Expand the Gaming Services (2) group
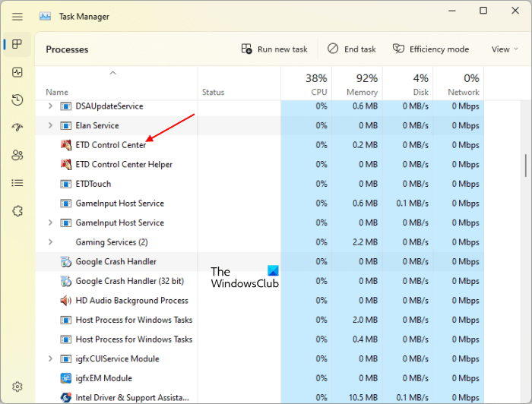 [x=50, y=242]
